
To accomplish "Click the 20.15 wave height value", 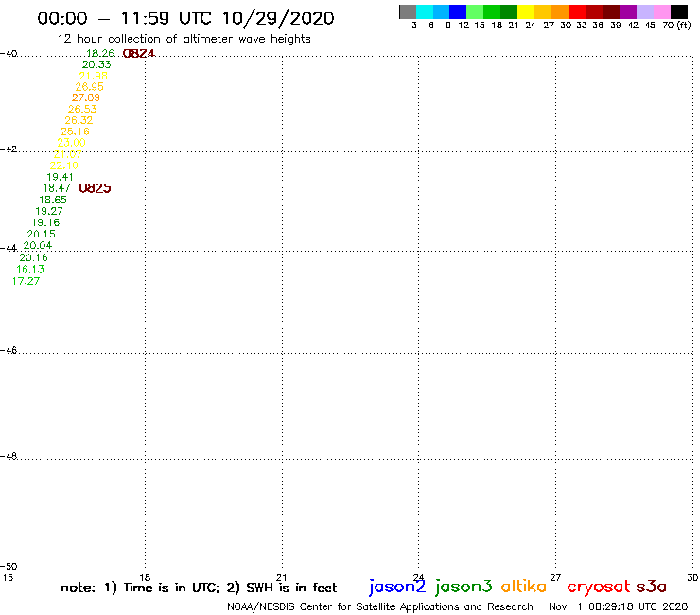I will click(41, 234).
